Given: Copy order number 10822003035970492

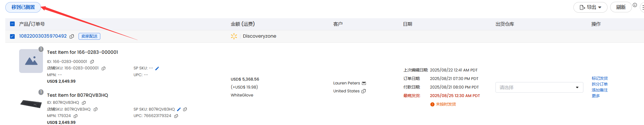Looking at the screenshot, I should click(72, 36).
